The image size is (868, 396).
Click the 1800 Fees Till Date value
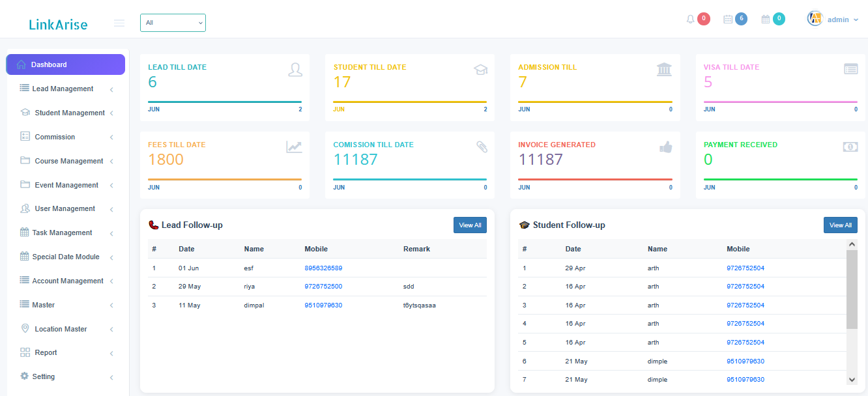[166, 159]
